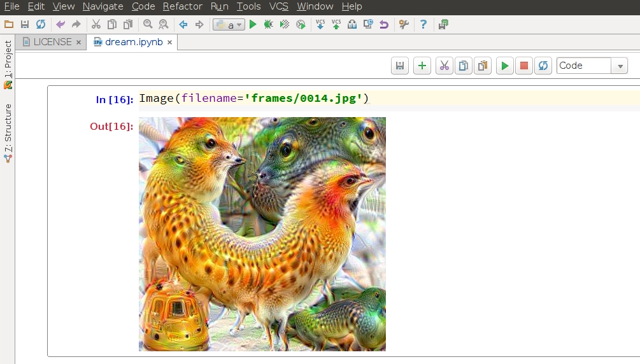Click the 'In [16]:' prompt label
The image size is (640, 364).
(x=115, y=99)
